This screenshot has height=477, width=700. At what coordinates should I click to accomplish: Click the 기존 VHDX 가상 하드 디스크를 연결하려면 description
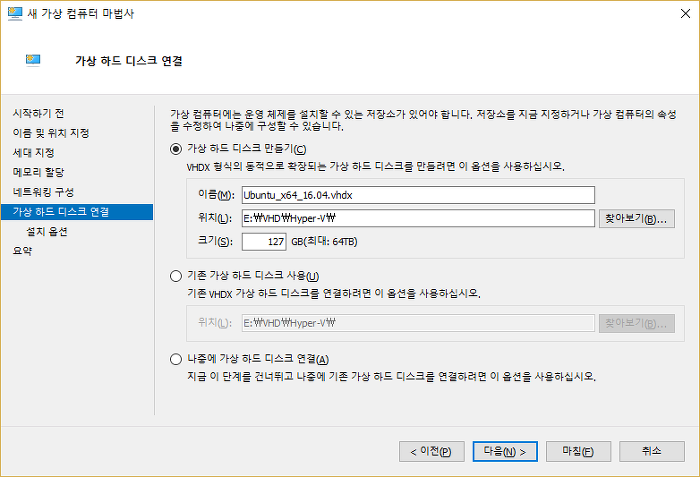(x=334, y=294)
